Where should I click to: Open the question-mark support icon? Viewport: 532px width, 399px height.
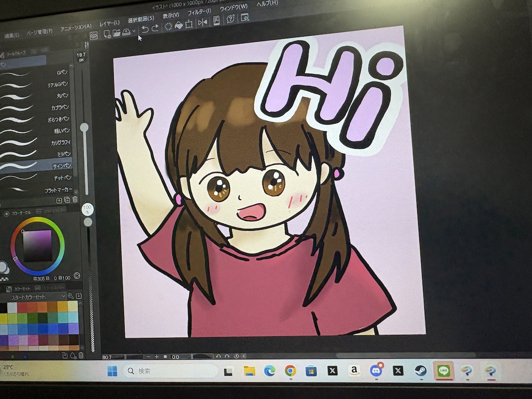tap(231, 19)
